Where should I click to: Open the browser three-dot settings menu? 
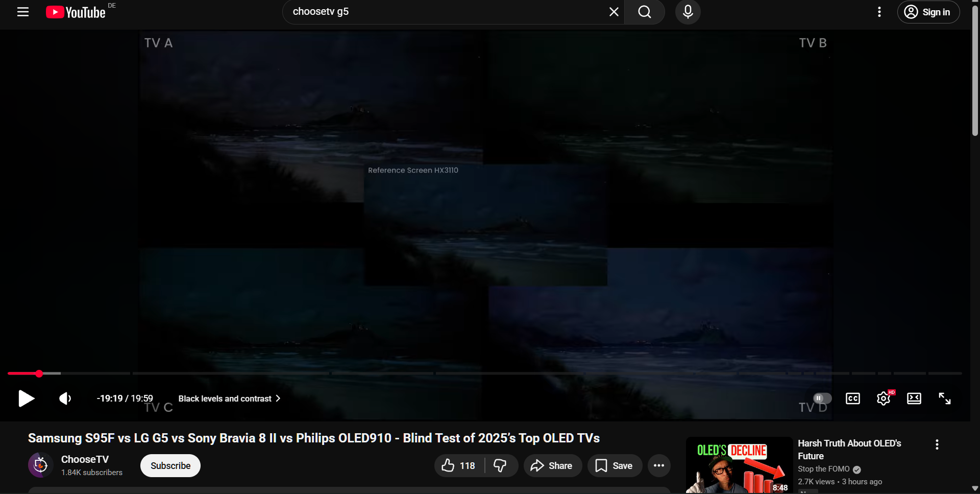pos(879,12)
